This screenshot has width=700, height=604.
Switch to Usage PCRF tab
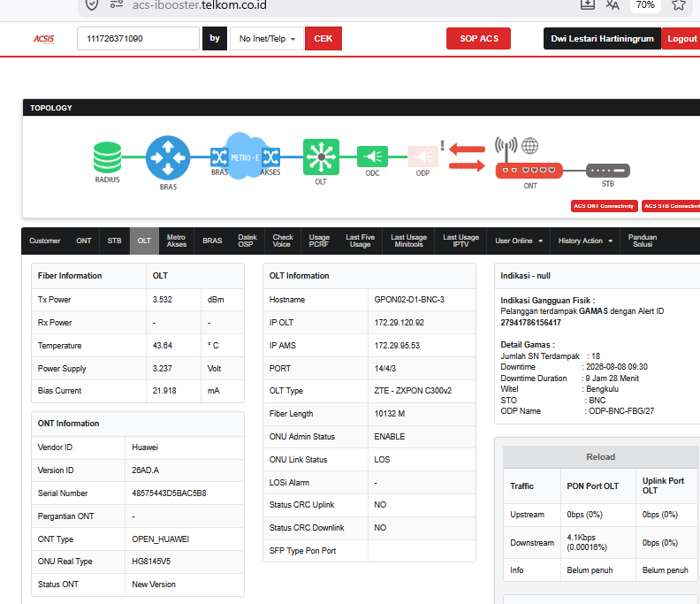click(x=319, y=241)
